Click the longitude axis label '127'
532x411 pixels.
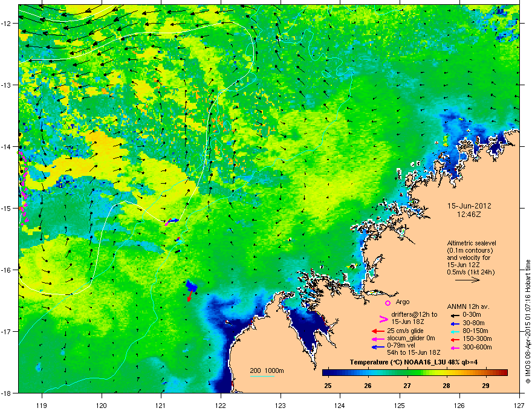coord(519,406)
